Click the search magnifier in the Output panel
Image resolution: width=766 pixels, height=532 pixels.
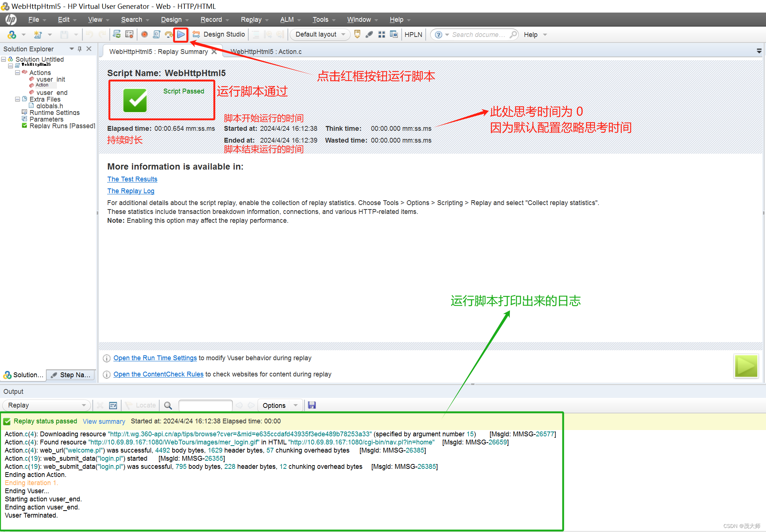tap(168, 405)
